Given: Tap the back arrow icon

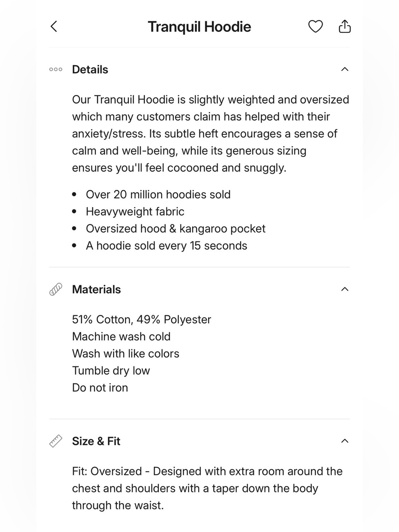Looking at the screenshot, I should 54,27.
